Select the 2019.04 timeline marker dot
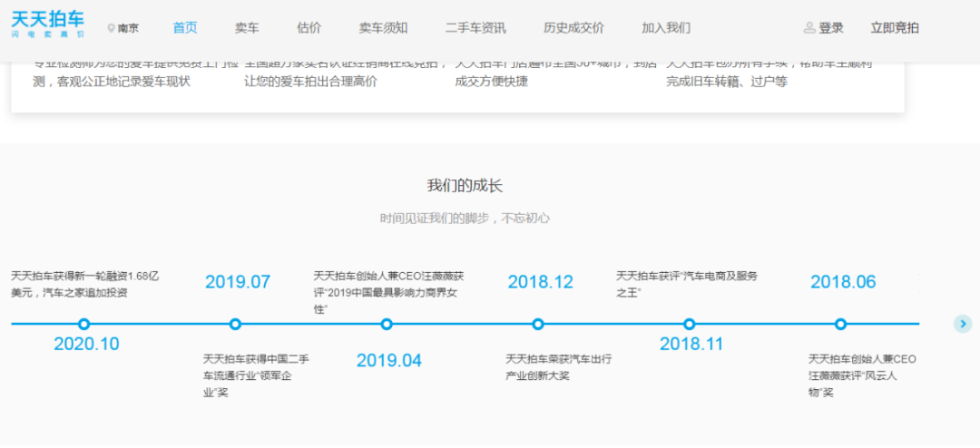The height and width of the screenshot is (448, 980). pos(387,324)
